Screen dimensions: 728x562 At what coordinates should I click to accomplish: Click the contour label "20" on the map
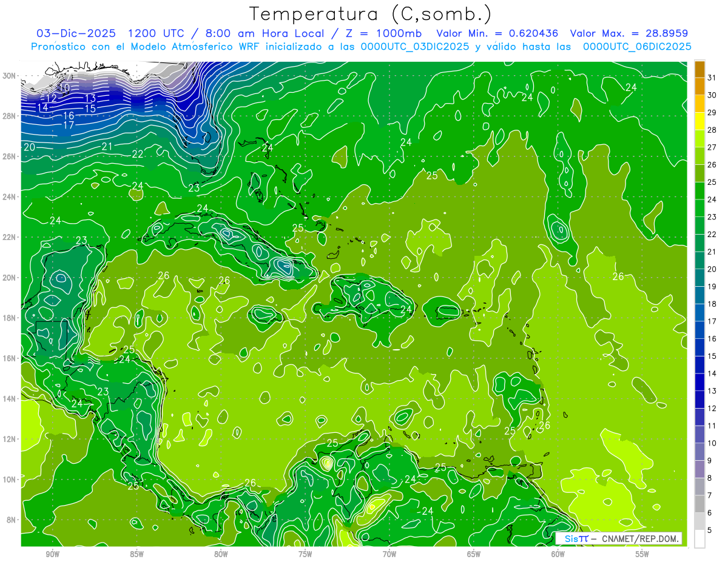29,147
